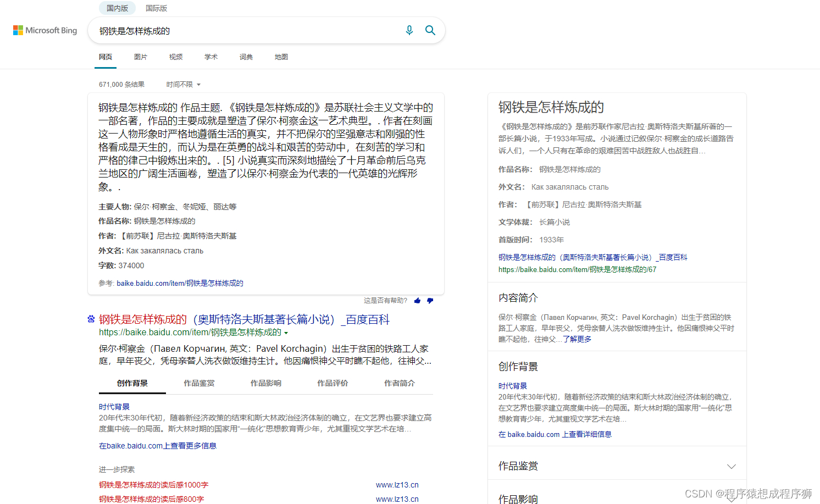Click 在 baike.baidu.com 上查看详细信息 link
The width and height of the screenshot is (820, 504).
[x=555, y=434]
